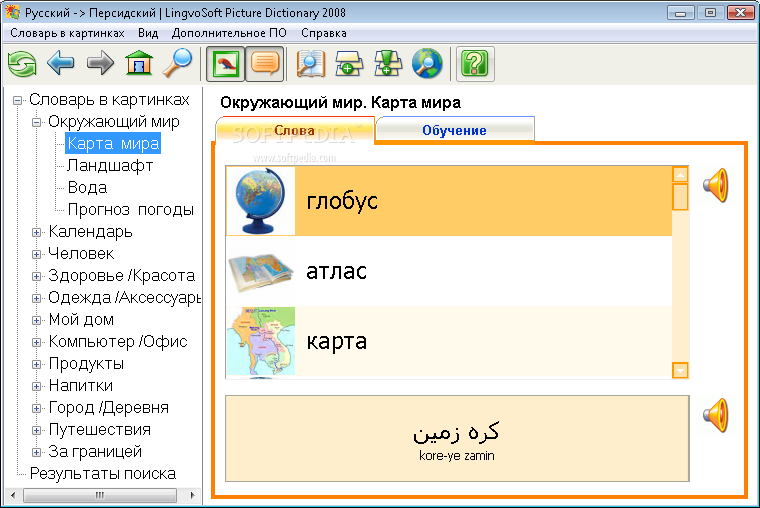Expand the Человек category
This screenshot has width=760, height=508.
tap(36, 254)
